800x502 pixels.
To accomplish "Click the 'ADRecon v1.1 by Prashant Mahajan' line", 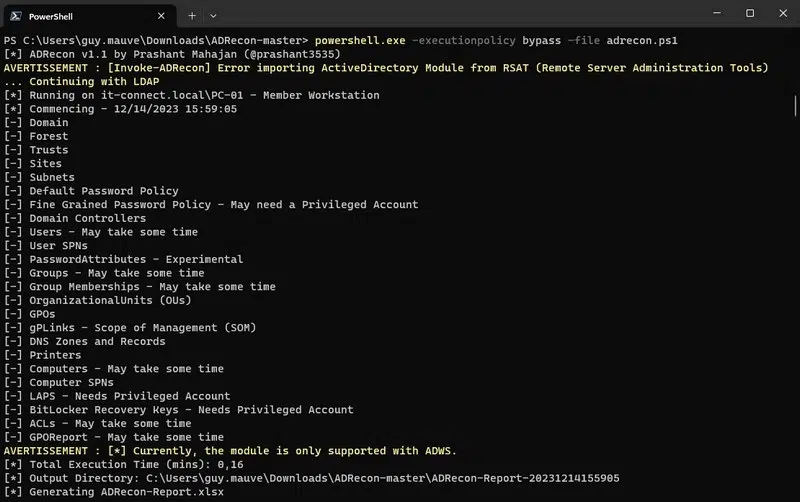I will pos(172,54).
